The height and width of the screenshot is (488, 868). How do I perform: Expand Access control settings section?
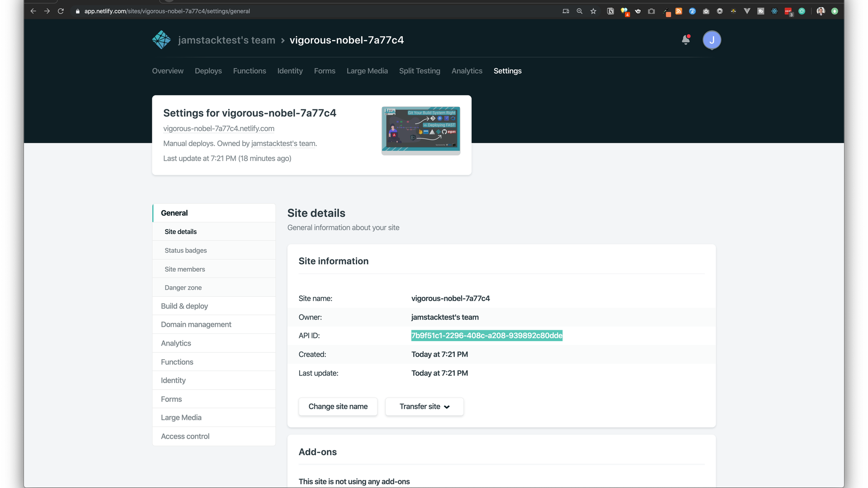pos(185,436)
